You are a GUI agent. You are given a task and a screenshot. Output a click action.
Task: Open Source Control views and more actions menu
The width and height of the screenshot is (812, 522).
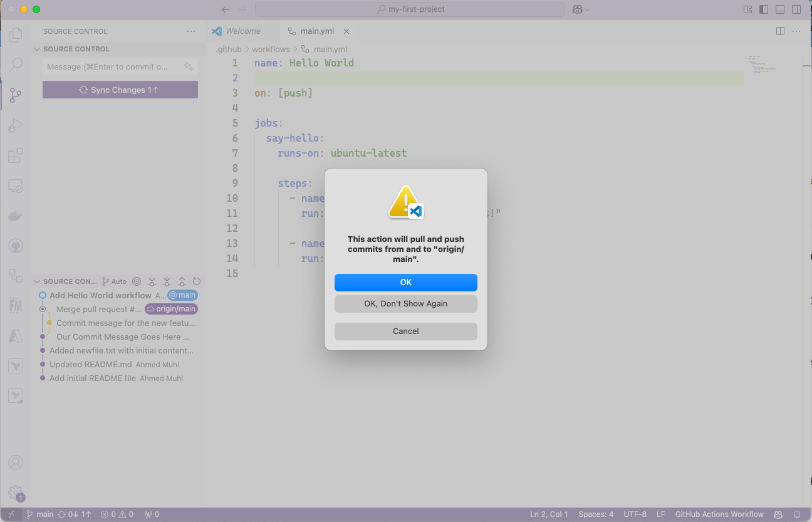[191, 31]
